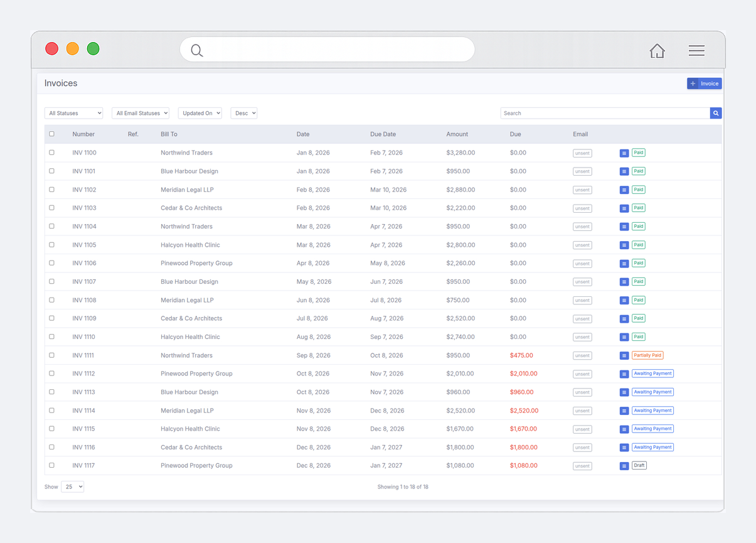This screenshot has height=543, width=756.
Task: Open the Show 25 rows-per-page dropdown
Action: [73, 487]
